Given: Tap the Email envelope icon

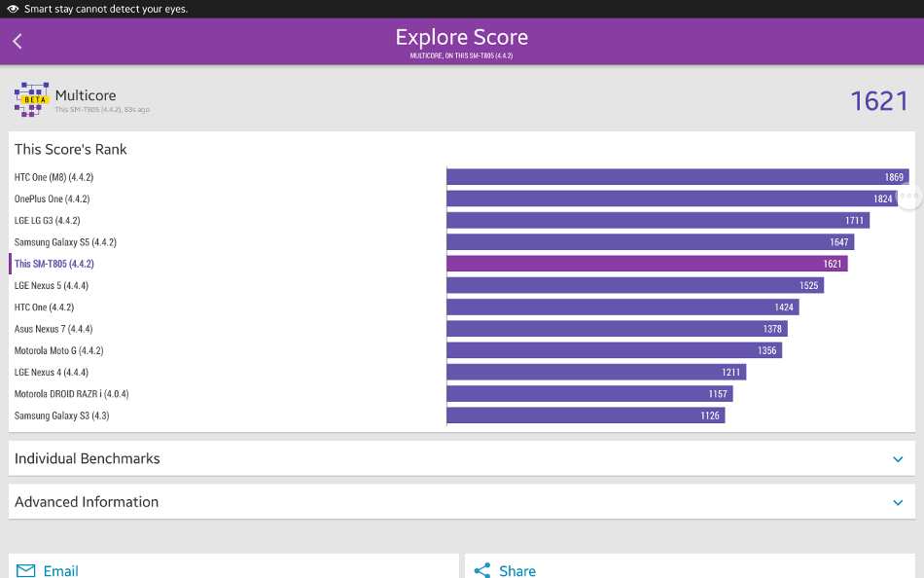Looking at the screenshot, I should coord(25,570).
